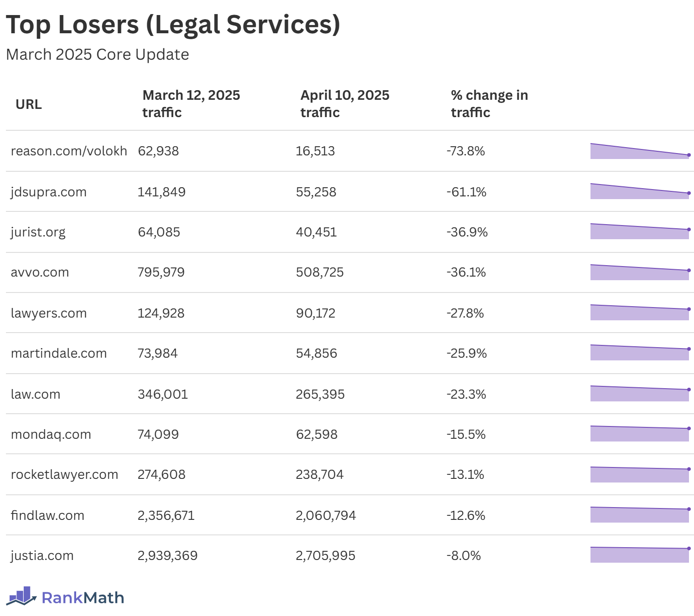Image resolution: width=694 pixels, height=616 pixels.
Task: Click the findlaw.com URL cell
Action: 47,515
